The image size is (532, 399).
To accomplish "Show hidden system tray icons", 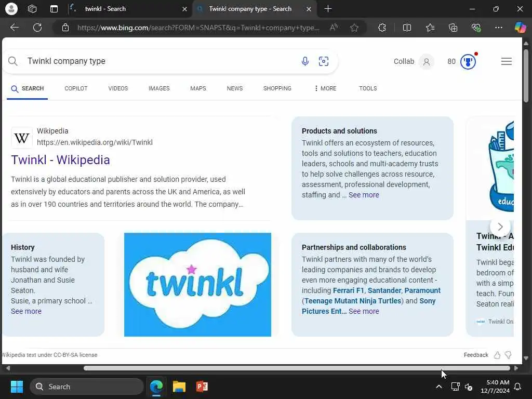I will [x=438, y=387].
